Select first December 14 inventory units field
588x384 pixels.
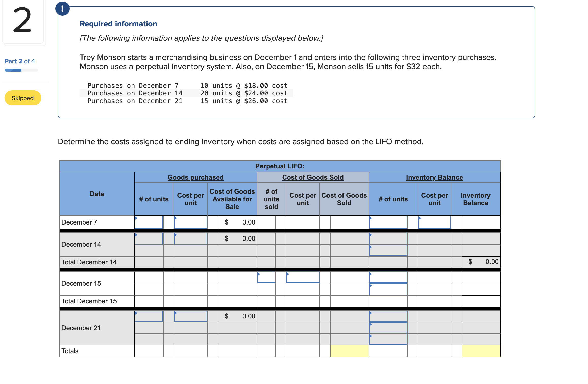388,238
